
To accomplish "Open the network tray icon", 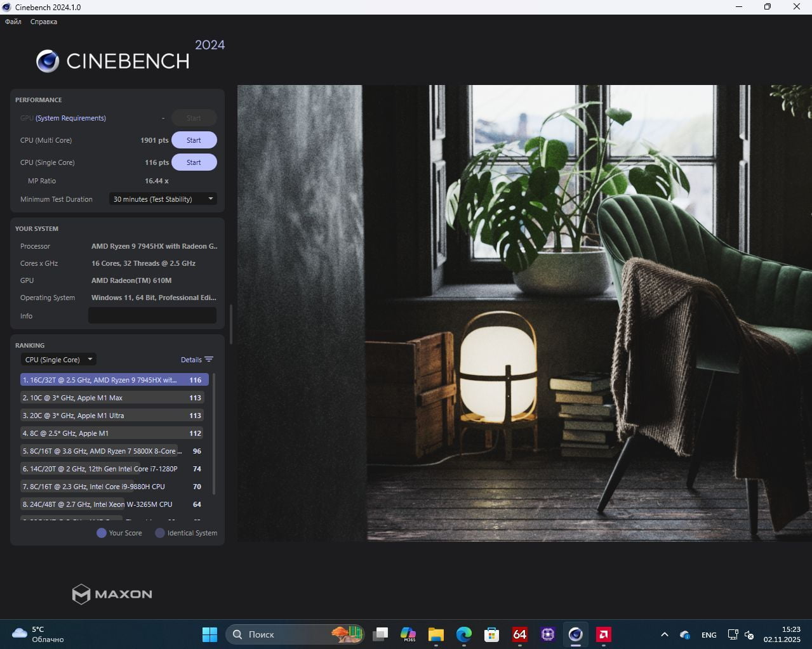I will [x=733, y=634].
